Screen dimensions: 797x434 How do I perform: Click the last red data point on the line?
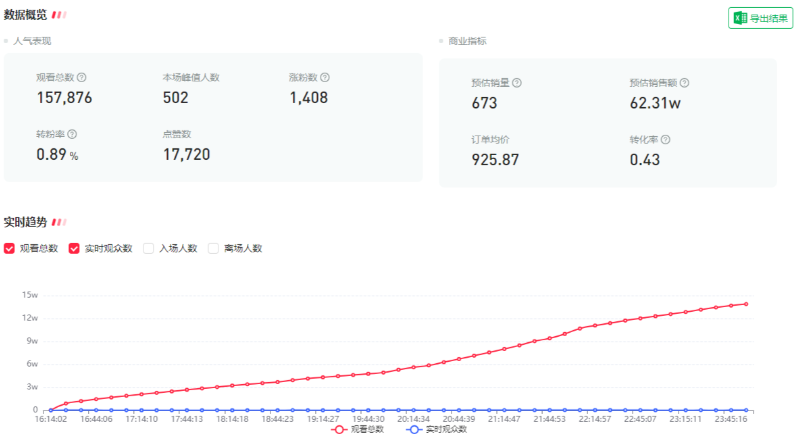coord(746,304)
